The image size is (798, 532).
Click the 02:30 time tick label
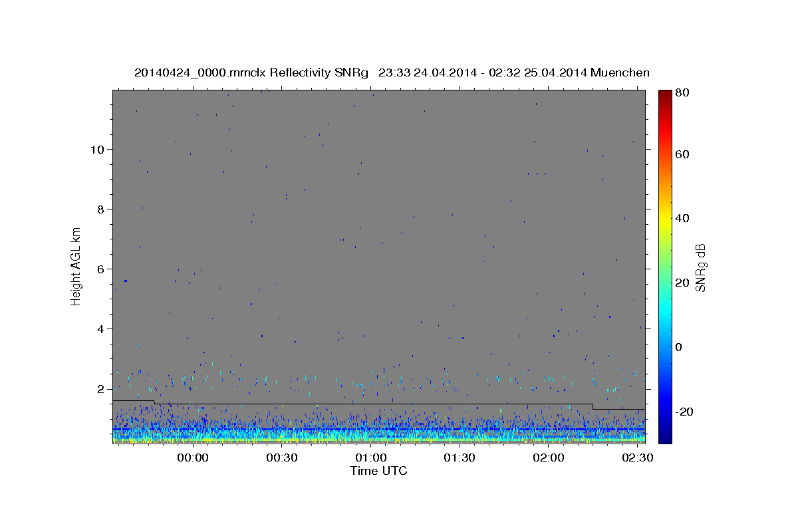tap(636, 458)
